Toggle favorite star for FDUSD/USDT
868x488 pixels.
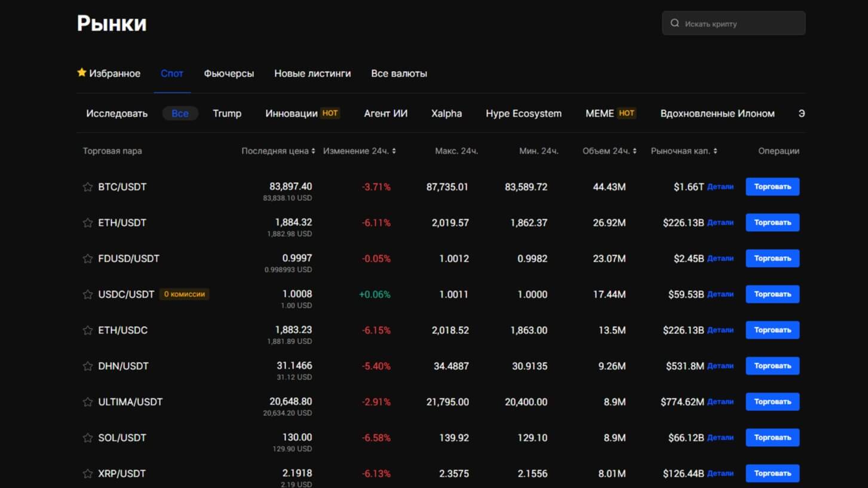click(88, 259)
